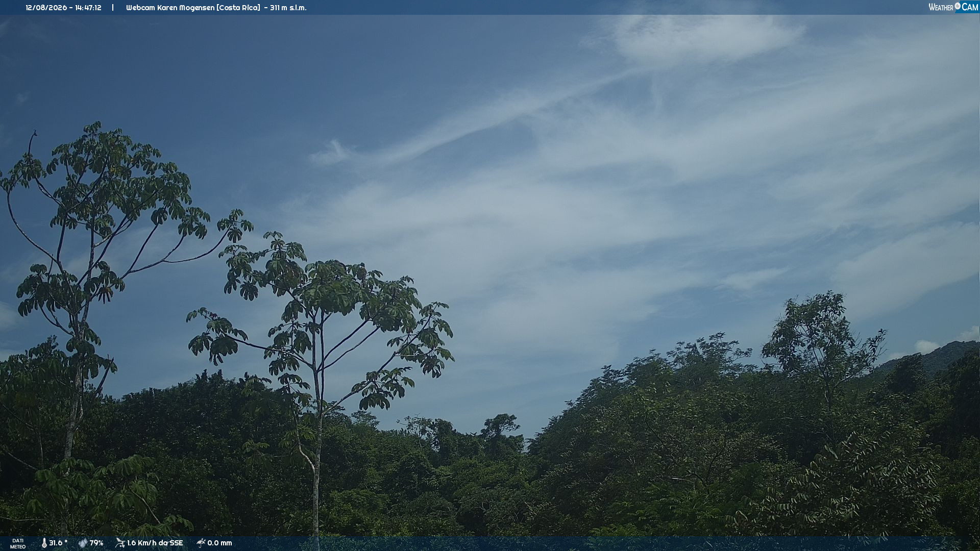The image size is (980, 551).
Task: Click the humidity droplets icon
Action: click(x=83, y=543)
